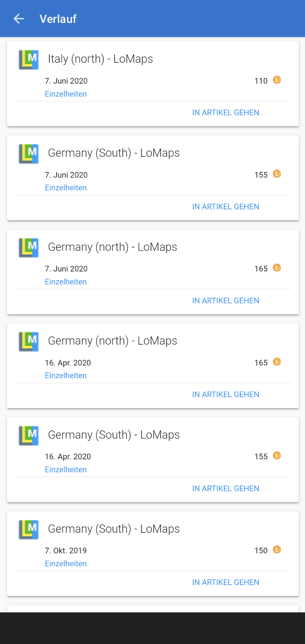Go back using the arrow in Verlauf header

(19, 19)
